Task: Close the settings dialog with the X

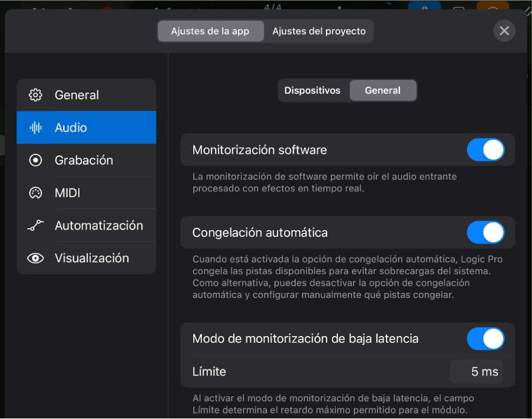Action: pos(504,30)
